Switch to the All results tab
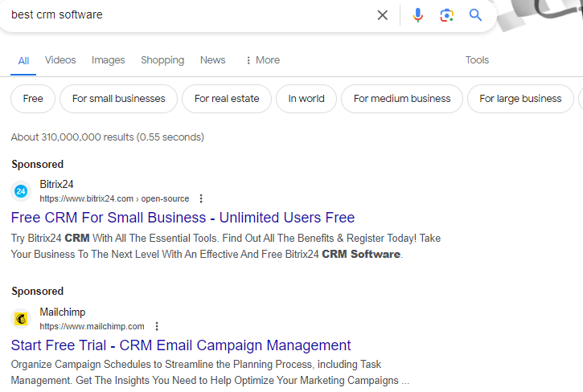 (23, 61)
